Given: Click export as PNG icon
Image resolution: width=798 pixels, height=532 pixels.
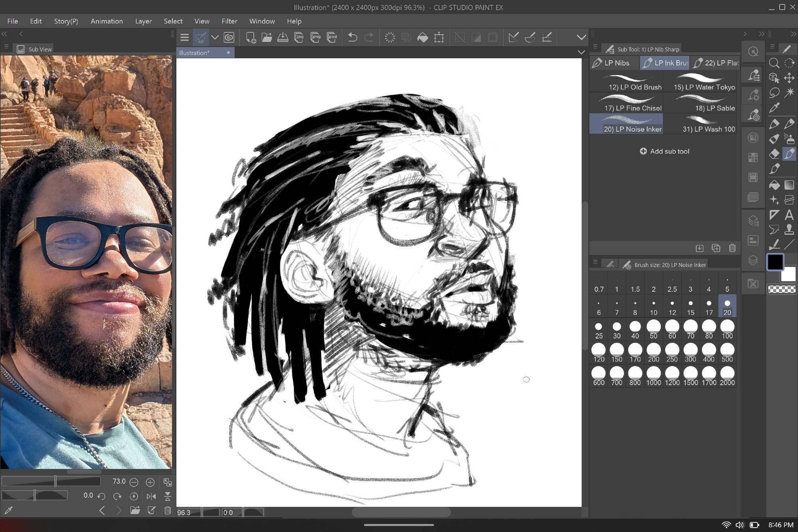Looking at the screenshot, I should coord(315,38).
